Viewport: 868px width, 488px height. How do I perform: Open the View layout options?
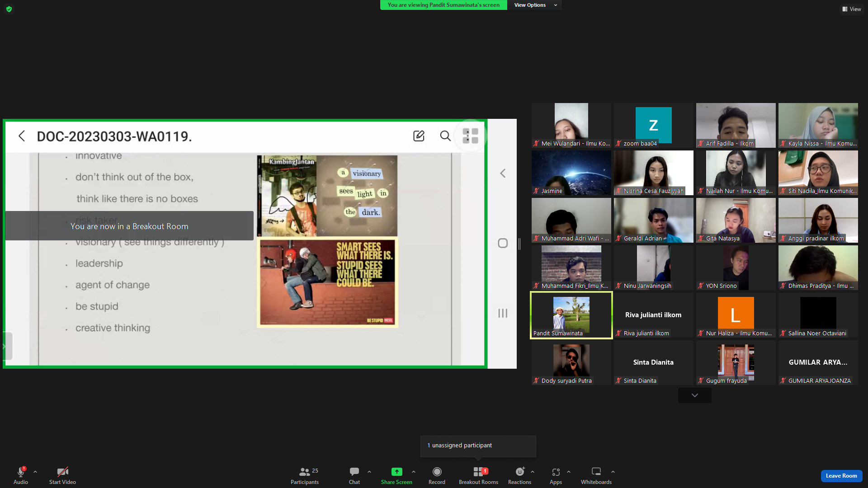851,9
